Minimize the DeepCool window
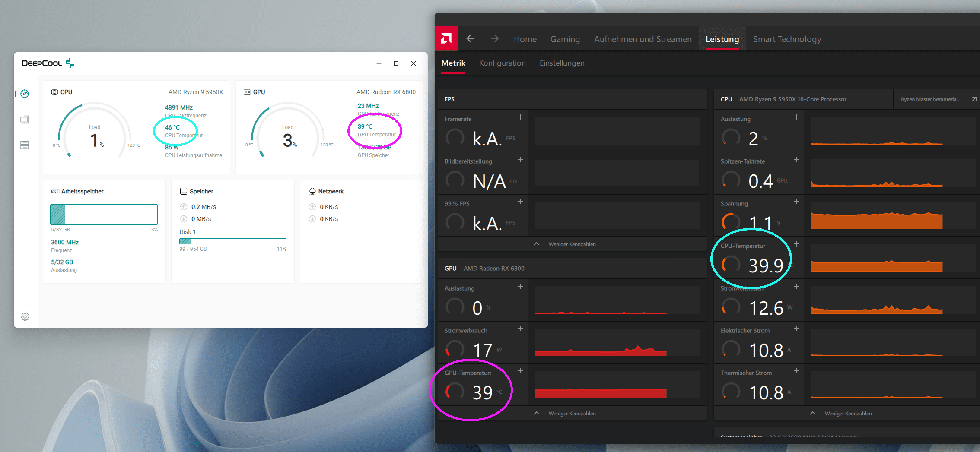This screenshot has height=452, width=980. pyautogui.click(x=379, y=63)
